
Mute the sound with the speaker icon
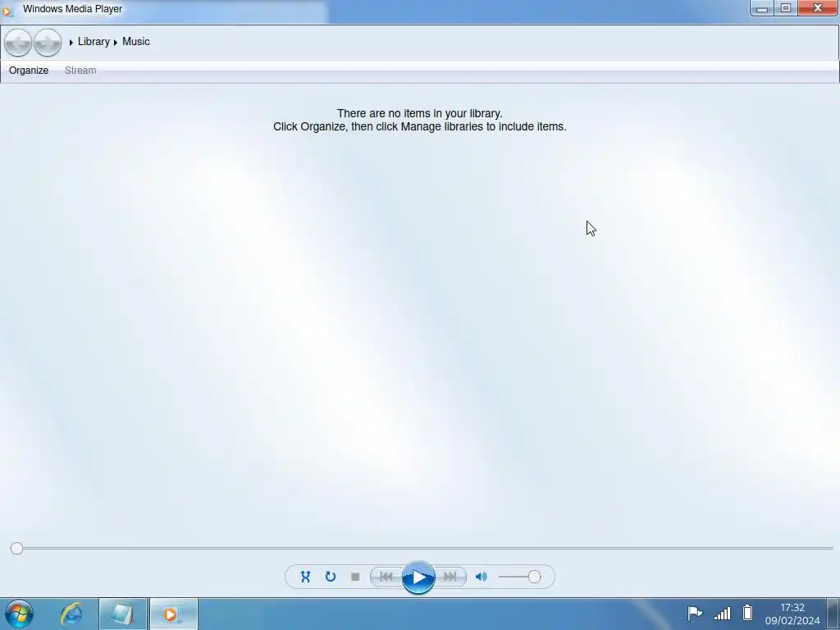tap(481, 577)
